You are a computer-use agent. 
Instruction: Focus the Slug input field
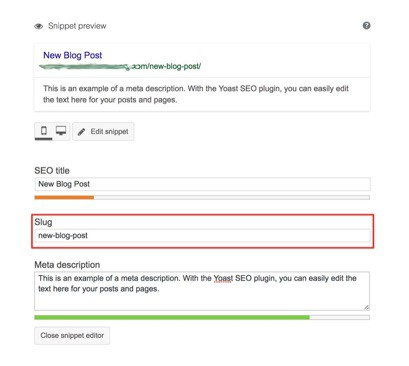tap(202, 236)
